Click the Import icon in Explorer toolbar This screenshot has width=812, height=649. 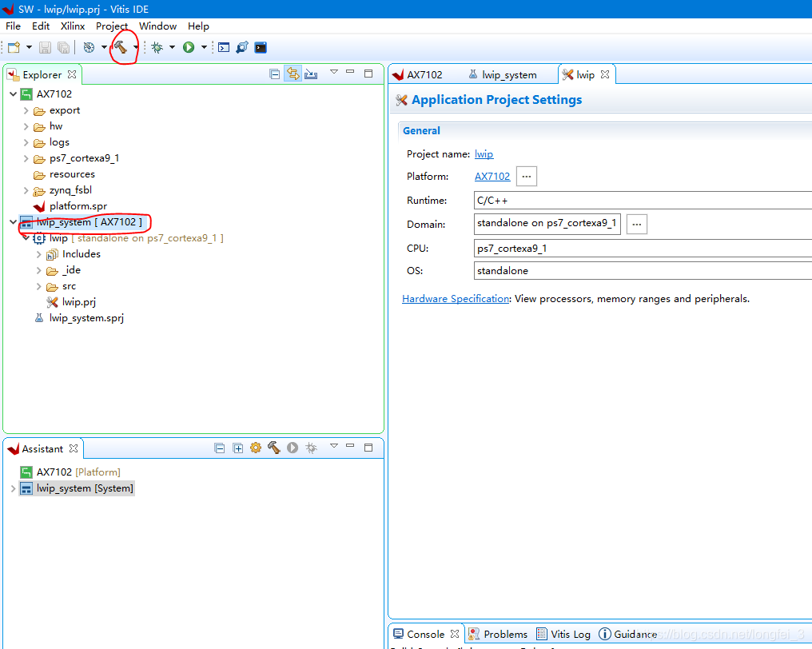coord(311,74)
